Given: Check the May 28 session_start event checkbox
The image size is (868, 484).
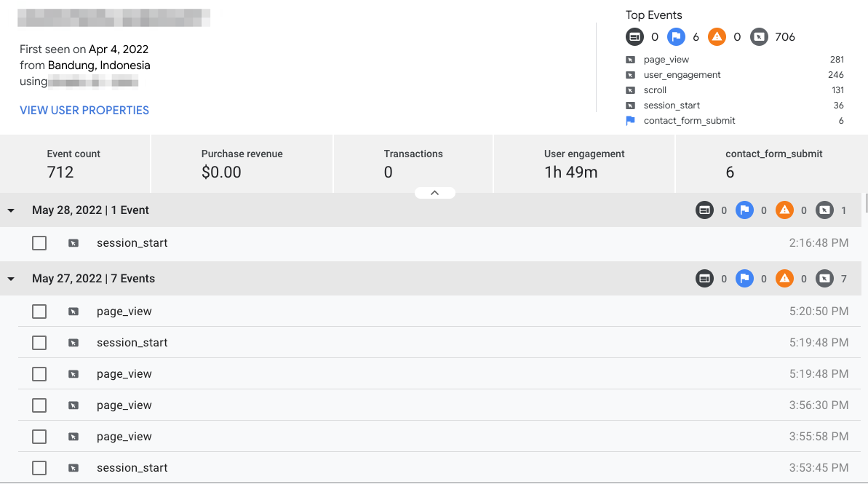Looking at the screenshot, I should (39, 243).
